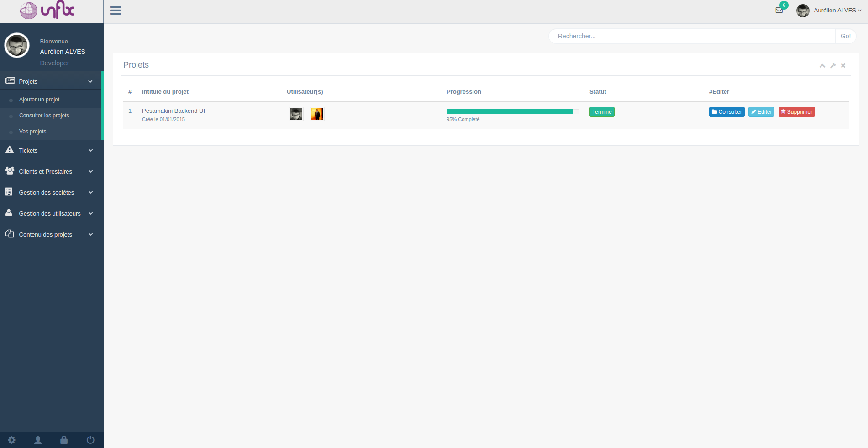The height and width of the screenshot is (448, 868).
Task: Click the lock icon in sidebar footer
Action: (64, 440)
